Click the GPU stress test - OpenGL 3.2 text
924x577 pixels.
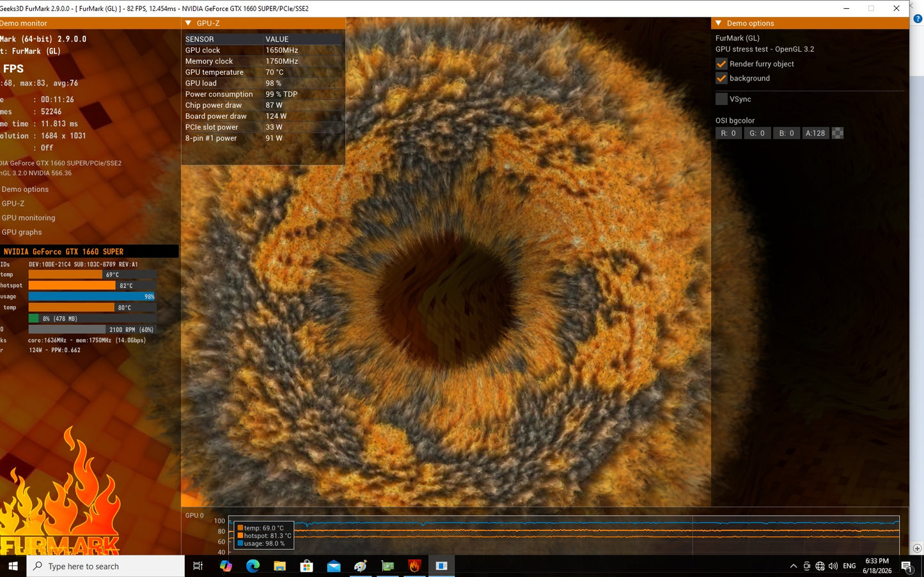(765, 49)
